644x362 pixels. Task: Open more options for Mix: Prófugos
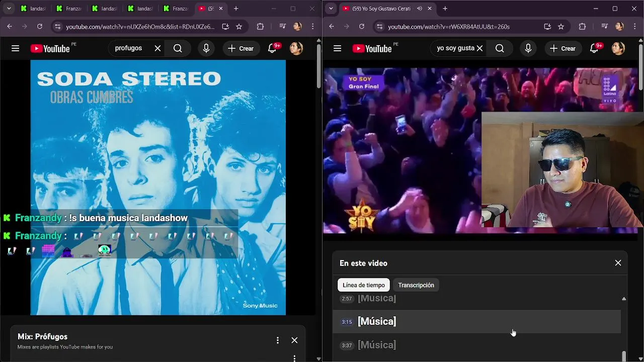277,340
